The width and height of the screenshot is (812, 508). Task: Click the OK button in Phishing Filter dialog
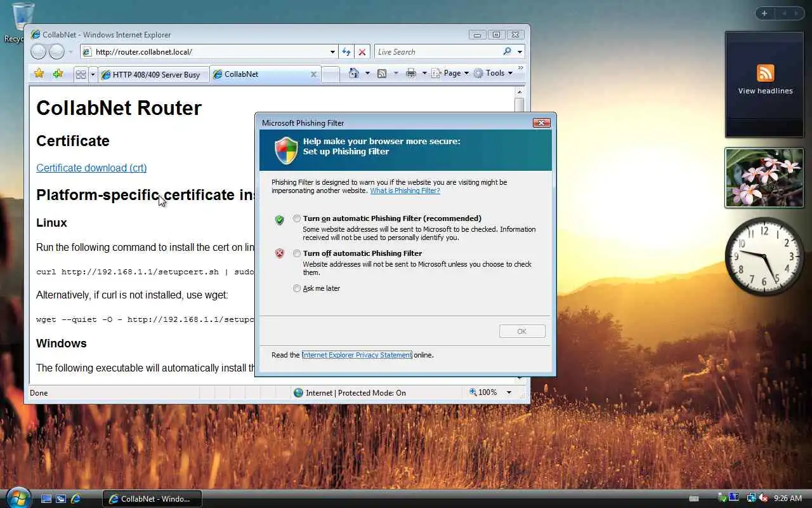pyautogui.click(x=522, y=331)
